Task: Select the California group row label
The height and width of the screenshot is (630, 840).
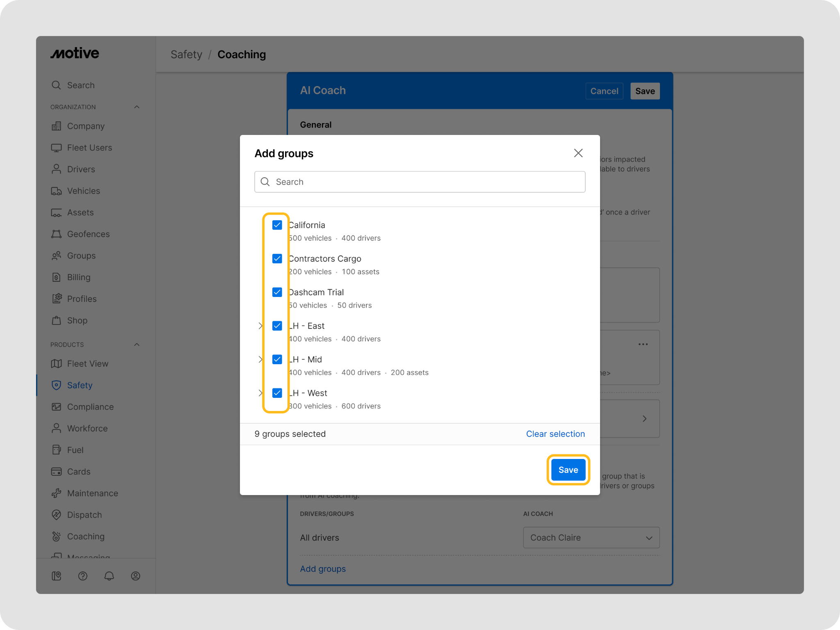Action: (x=306, y=225)
